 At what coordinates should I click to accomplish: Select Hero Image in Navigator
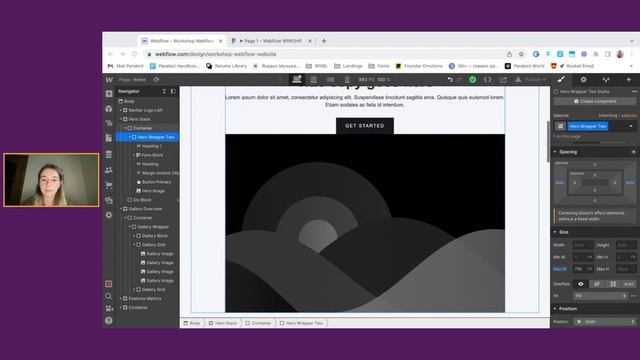click(153, 191)
